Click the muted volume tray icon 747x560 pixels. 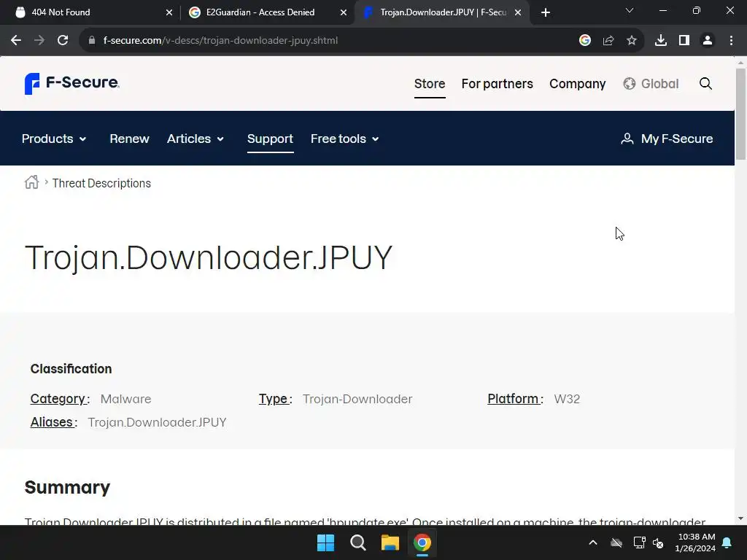[658, 542]
